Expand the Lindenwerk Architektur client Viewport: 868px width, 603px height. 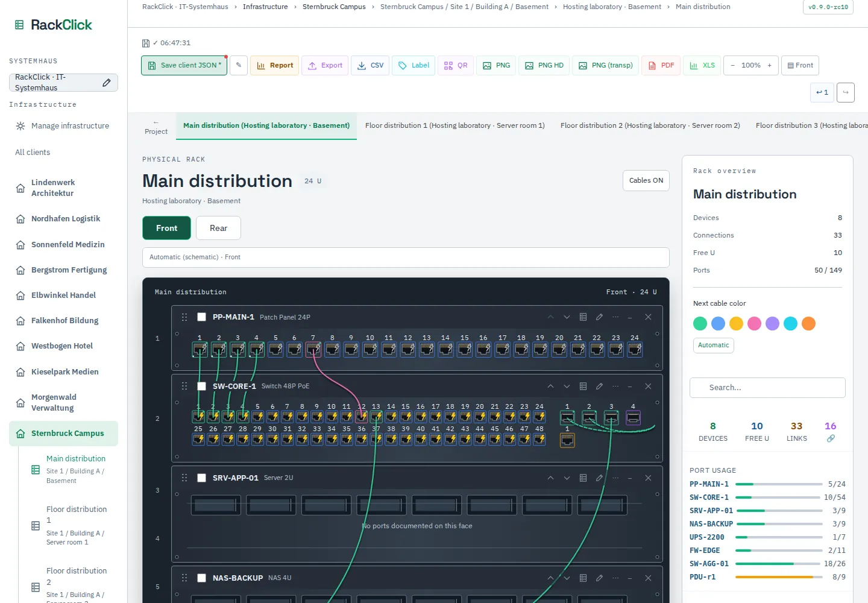[63, 188]
